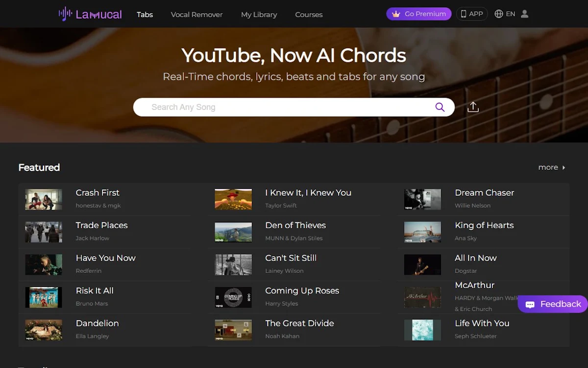Click the Go Premium button

[x=419, y=14]
